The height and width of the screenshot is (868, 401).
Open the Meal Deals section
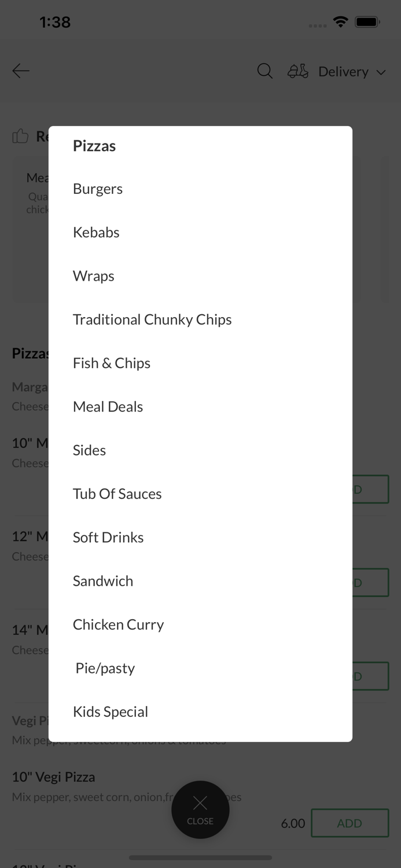point(108,406)
